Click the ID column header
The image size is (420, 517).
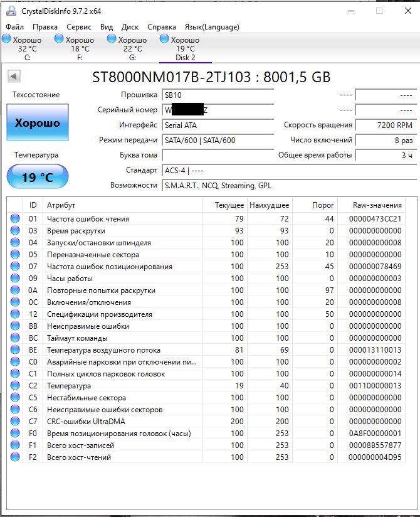(x=33, y=205)
